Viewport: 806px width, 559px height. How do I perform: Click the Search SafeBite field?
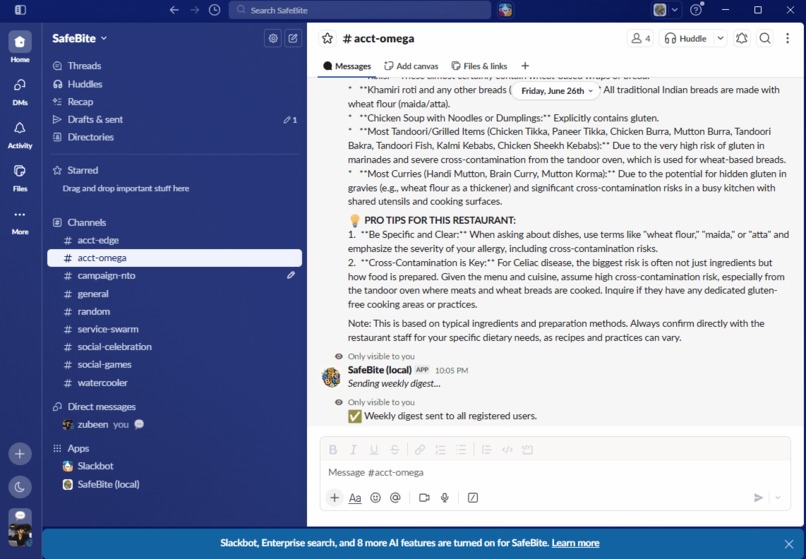(x=360, y=10)
